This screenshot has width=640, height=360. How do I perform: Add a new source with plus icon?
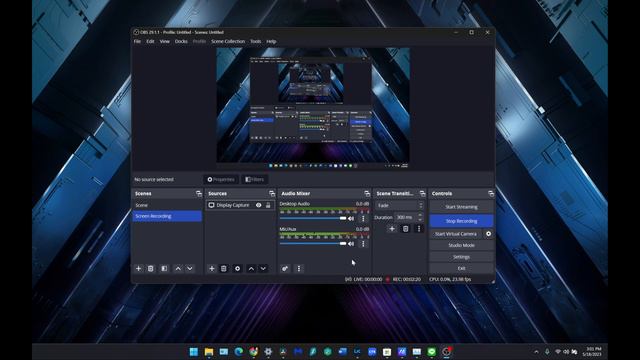point(211,269)
